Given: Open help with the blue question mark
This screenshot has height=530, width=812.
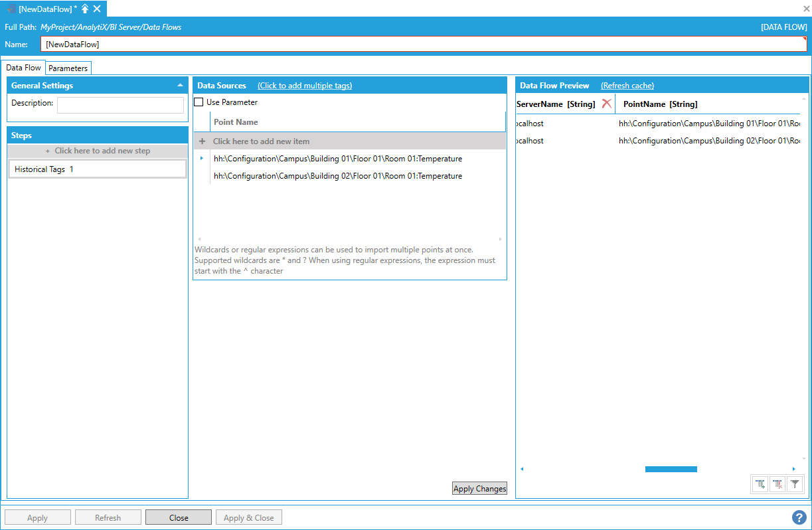Looking at the screenshot, I should coord(799,517).
